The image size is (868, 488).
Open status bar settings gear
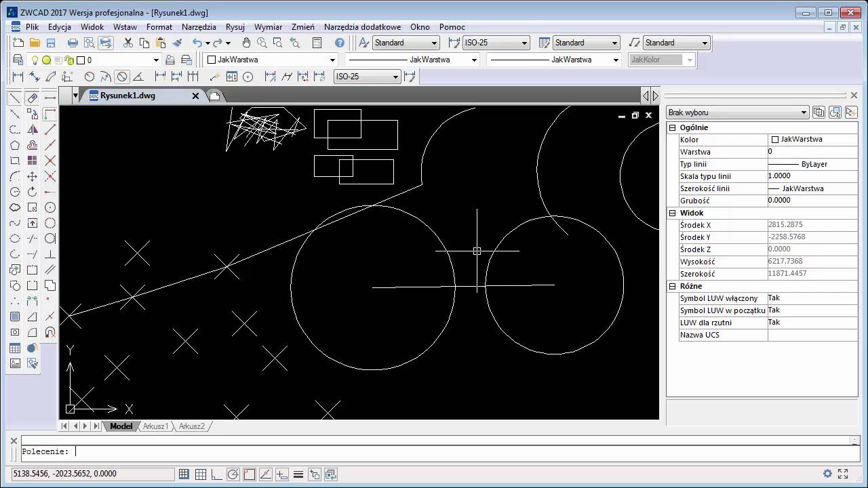pos(827,474)
